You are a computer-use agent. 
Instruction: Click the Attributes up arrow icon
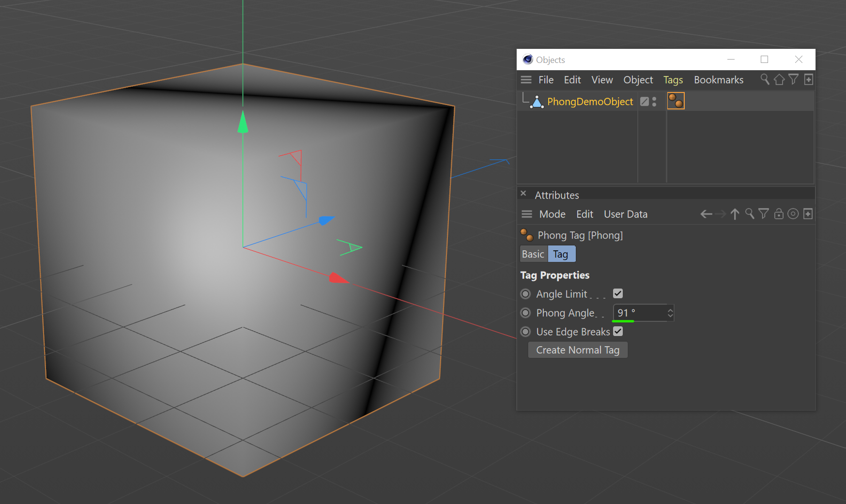[735, 214]
